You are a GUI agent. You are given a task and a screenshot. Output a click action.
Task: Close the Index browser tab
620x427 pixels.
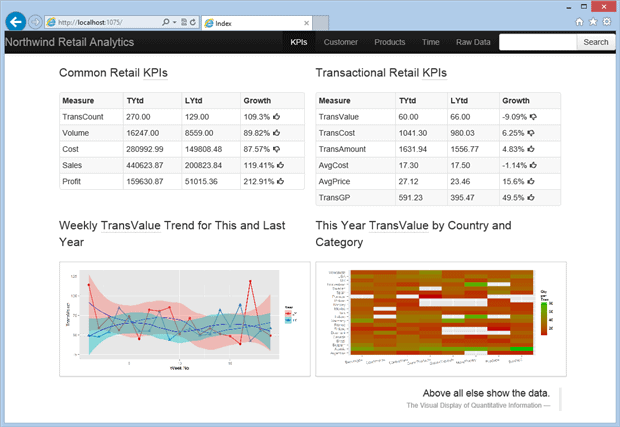[306, 23]
